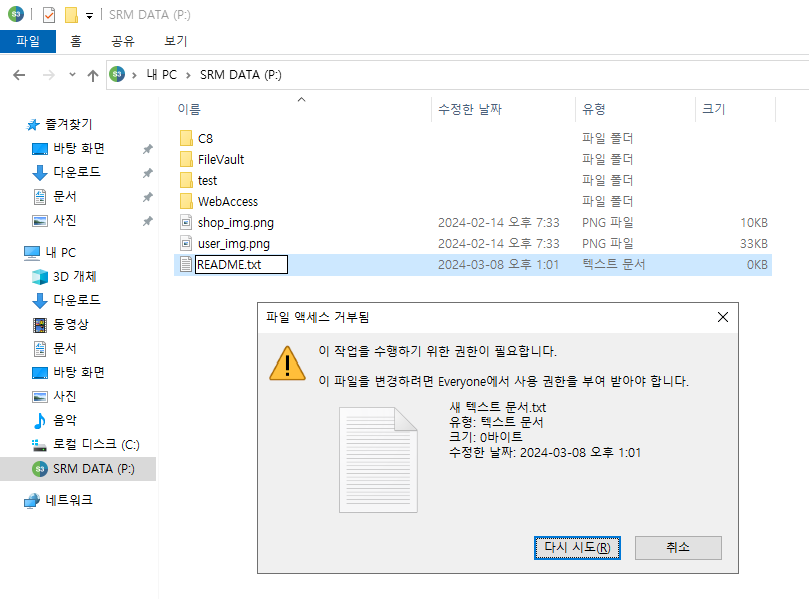Switch to the 홈 ribbon tab

[76, 41]
